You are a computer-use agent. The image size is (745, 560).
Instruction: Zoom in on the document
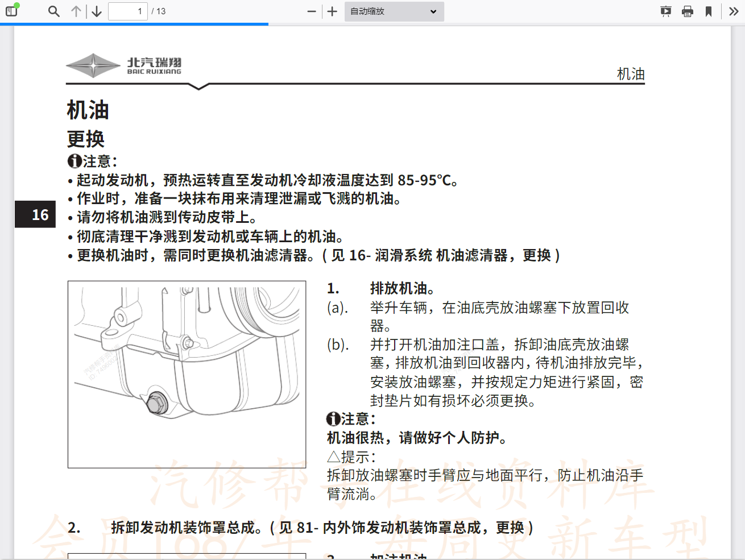click(332, 11)
